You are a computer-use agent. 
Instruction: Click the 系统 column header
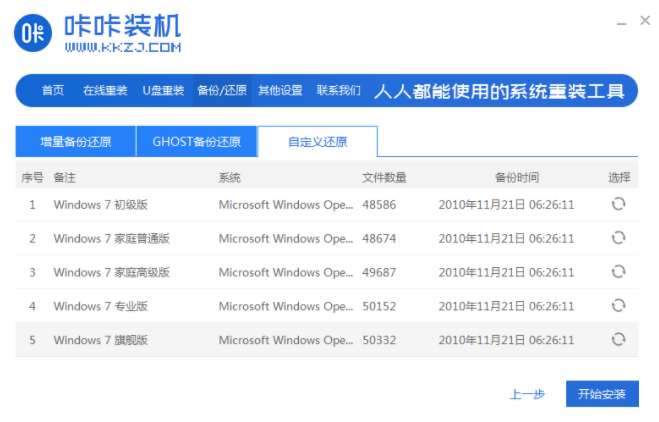(229, 178)
